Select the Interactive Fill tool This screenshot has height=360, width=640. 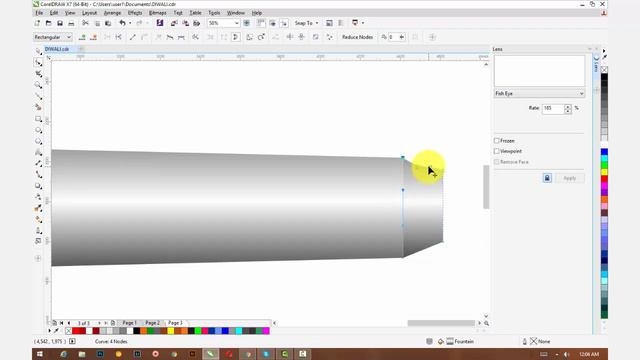coord(38,219)
